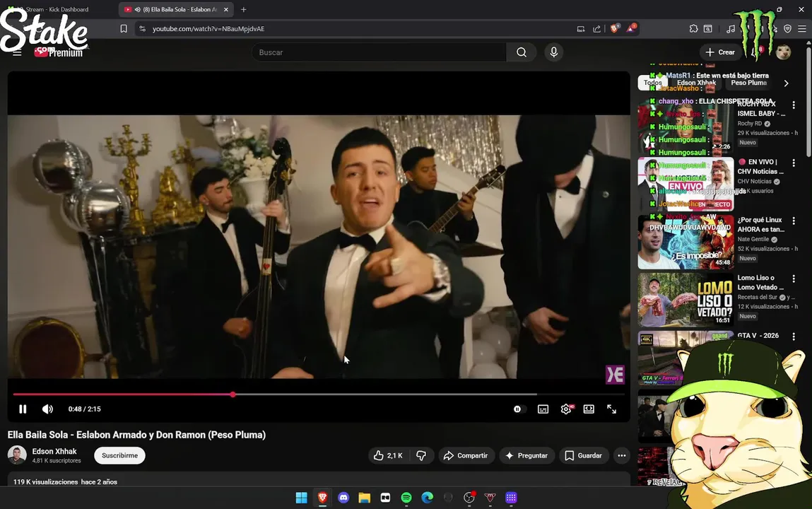Click the Suscribirme button

tap(119, 456)
